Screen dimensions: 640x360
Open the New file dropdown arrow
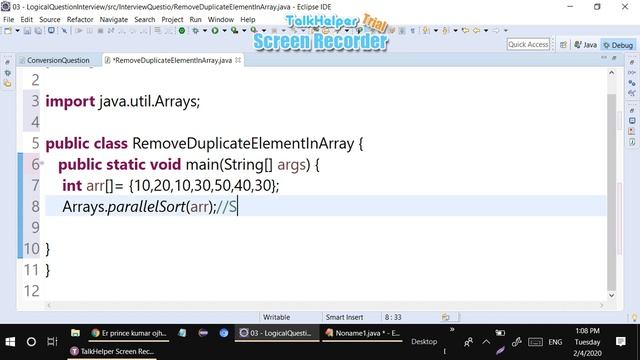tap(17, 31)
